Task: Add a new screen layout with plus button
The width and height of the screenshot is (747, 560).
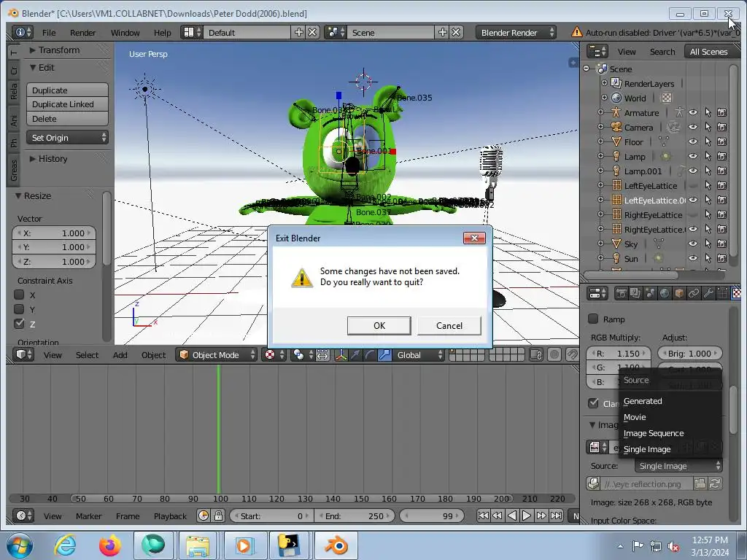Action: pos(298,32)
